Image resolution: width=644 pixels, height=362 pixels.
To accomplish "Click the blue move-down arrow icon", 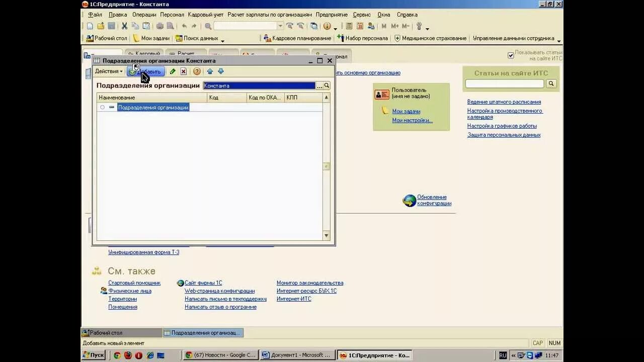I will click(220, 71).
